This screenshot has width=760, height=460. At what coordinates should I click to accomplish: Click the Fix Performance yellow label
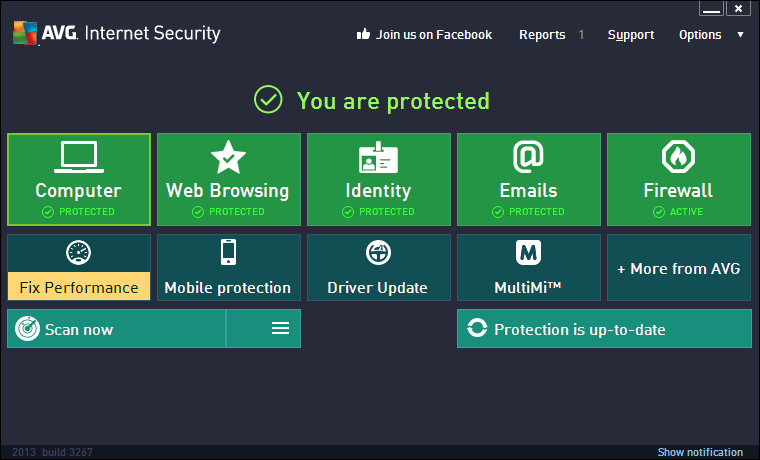(79, 287)
